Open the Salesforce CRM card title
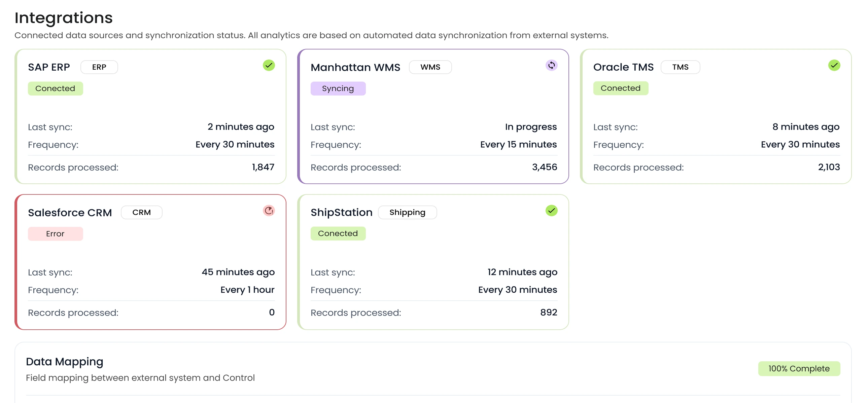 click(70, 213)
